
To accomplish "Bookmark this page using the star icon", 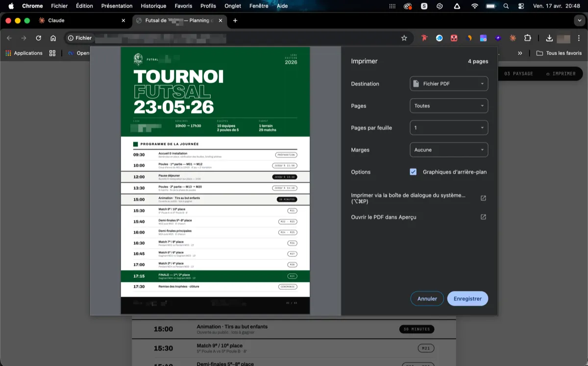I will [x=403, y=38].
